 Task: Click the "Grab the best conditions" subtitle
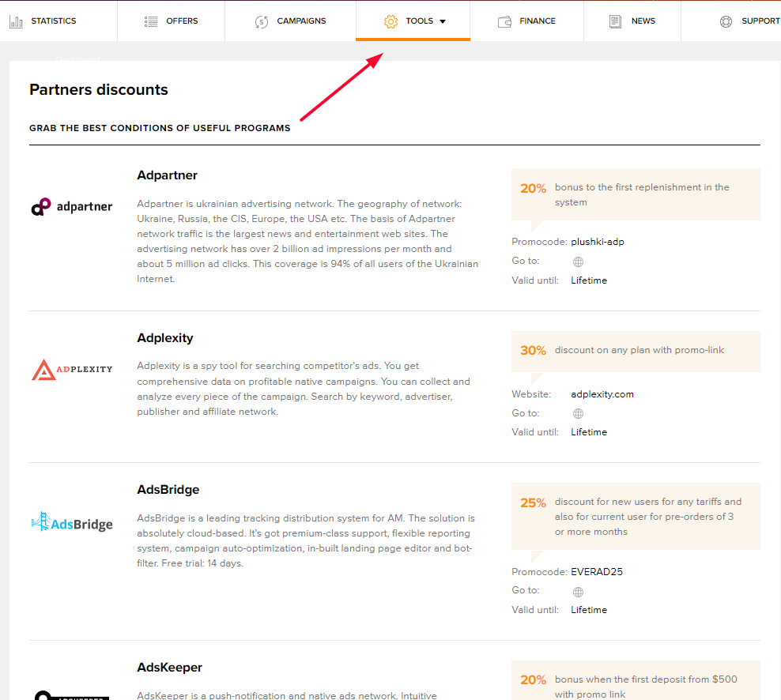coord(160,128)
